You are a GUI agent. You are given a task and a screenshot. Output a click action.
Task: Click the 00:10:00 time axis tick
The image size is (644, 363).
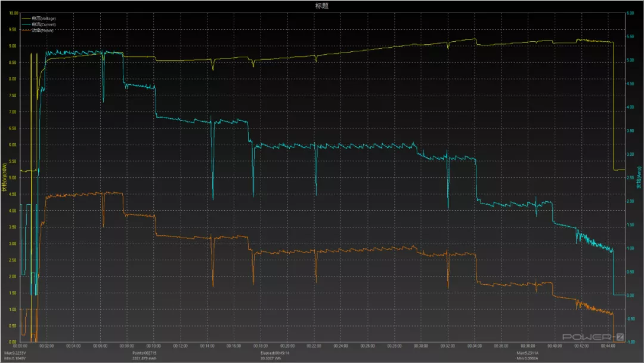[153, 346]
